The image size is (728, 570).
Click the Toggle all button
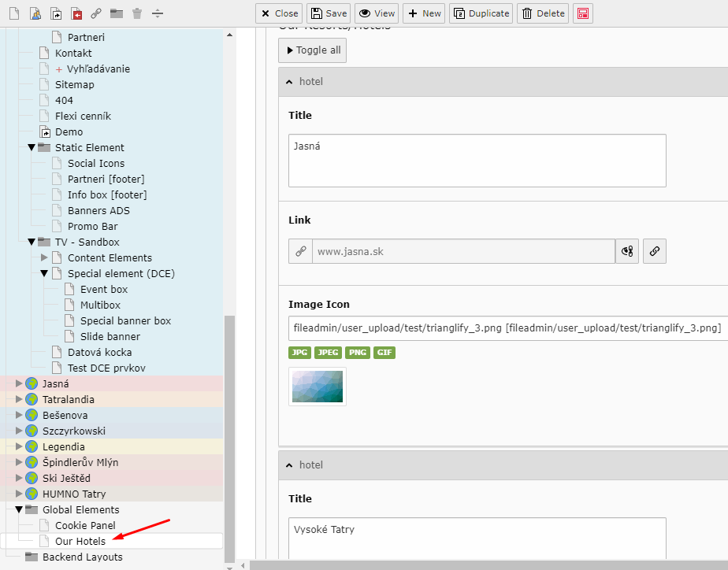(312, 50)
